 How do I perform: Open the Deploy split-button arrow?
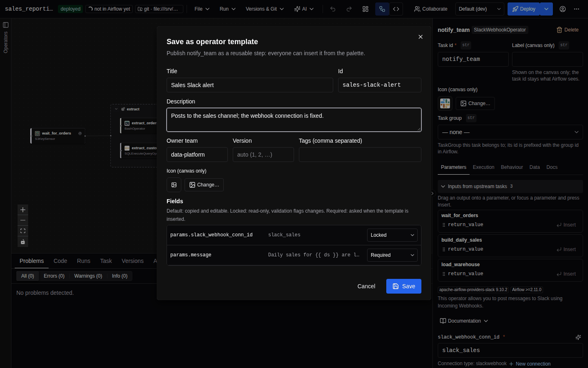click(546, 9)
